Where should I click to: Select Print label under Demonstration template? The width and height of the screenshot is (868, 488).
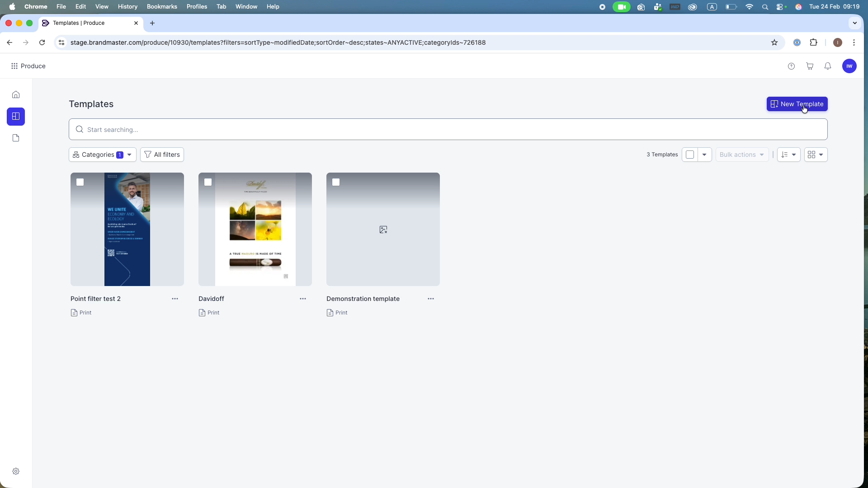[x=341, y=313]
